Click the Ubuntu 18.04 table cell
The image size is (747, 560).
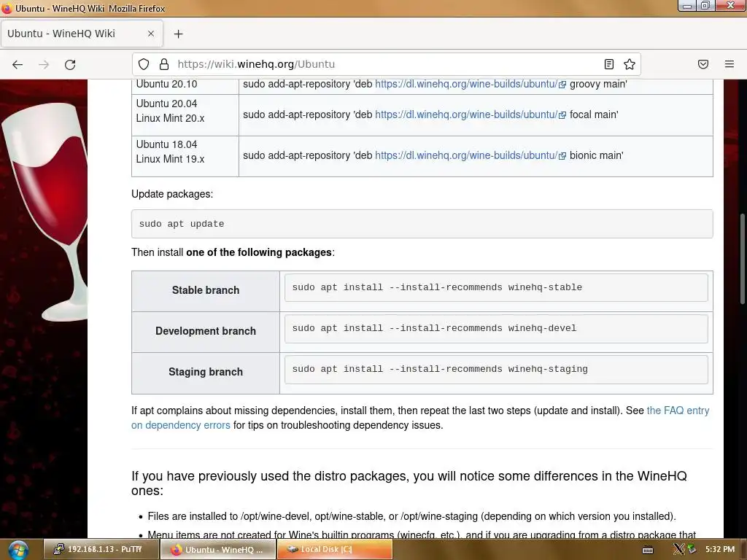(185, 156)
